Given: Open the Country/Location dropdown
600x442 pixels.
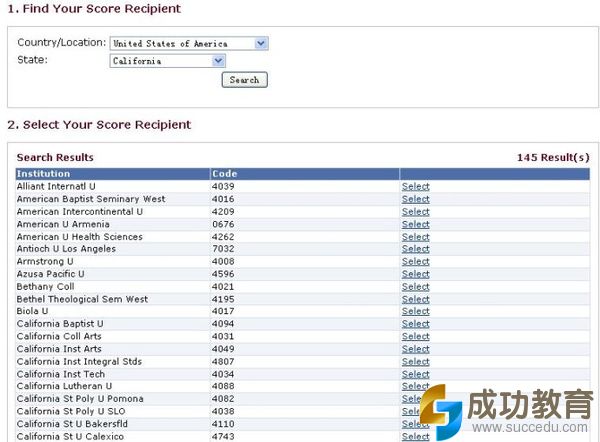Looking at the screenshot, I should click(189, 44).
